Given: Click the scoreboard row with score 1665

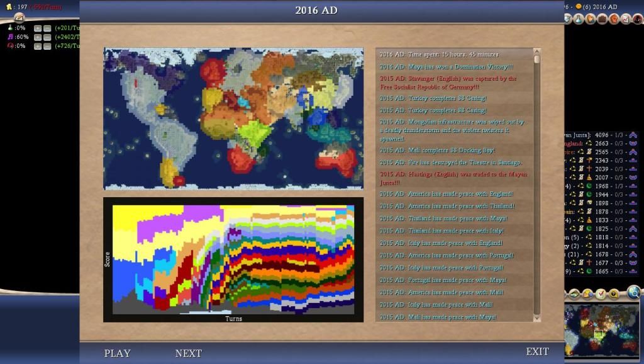Looking at the screenshot, I should (x=601, y=271).
